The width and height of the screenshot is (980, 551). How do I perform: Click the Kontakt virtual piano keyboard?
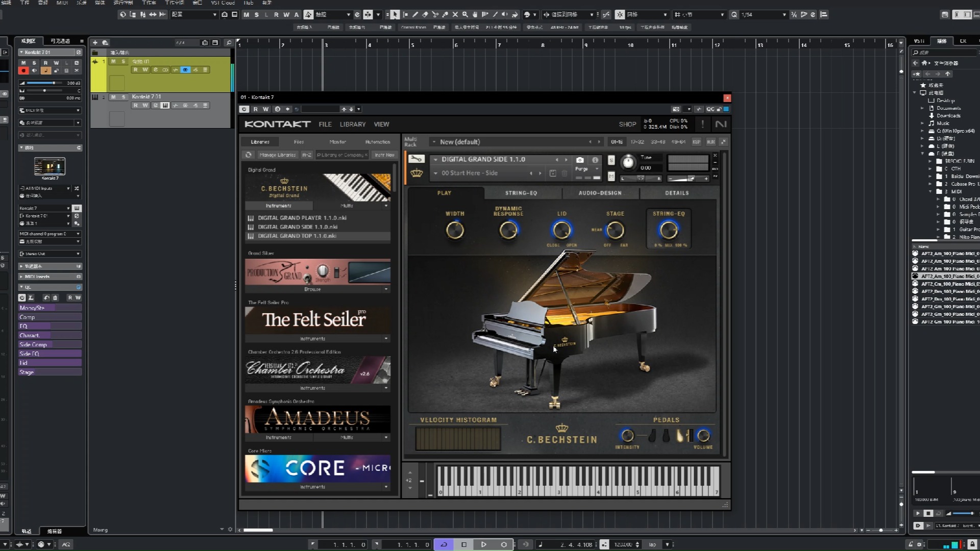point(578,481)
